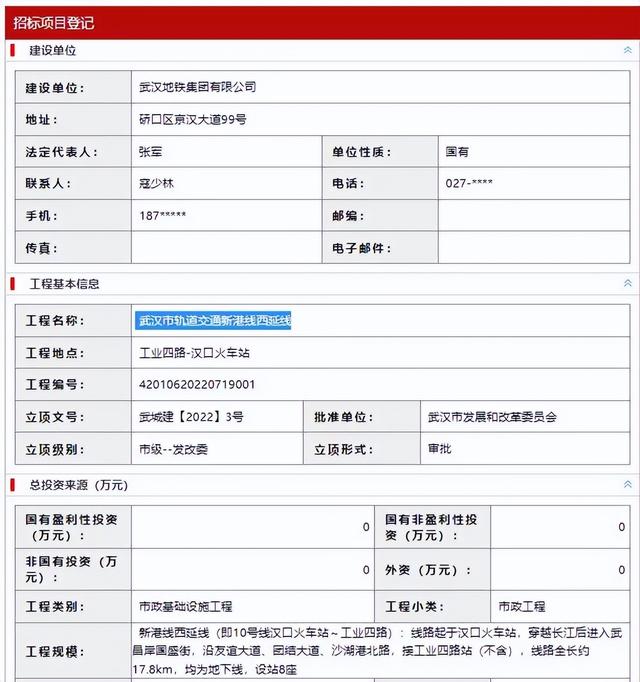Click the 工程基本信息 section heading
Viewport: 640px width, 682px height.
click(x=64, y=284)
